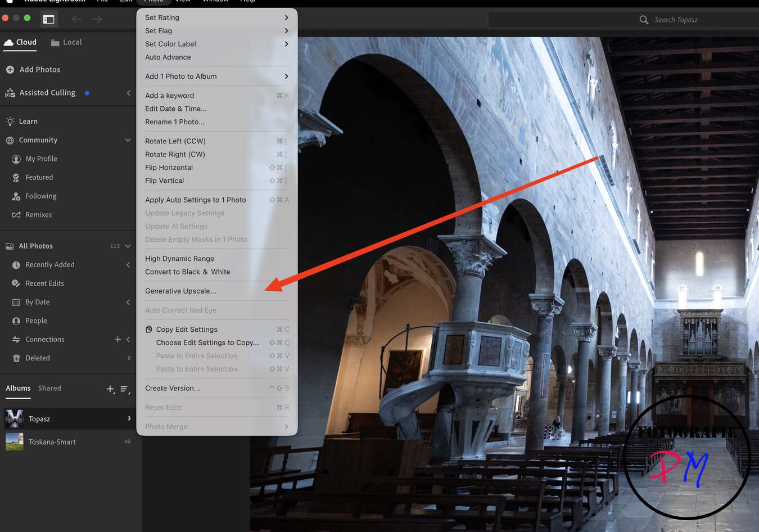759x532 pixels.
Task: Choose Generative Upscale from menu
Action: point(180,291)
